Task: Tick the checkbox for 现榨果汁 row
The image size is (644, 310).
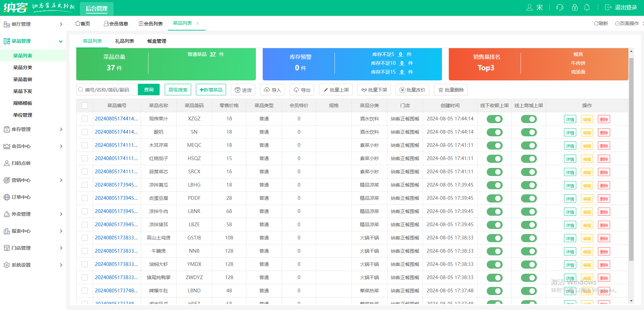Action: pos(85,119)
